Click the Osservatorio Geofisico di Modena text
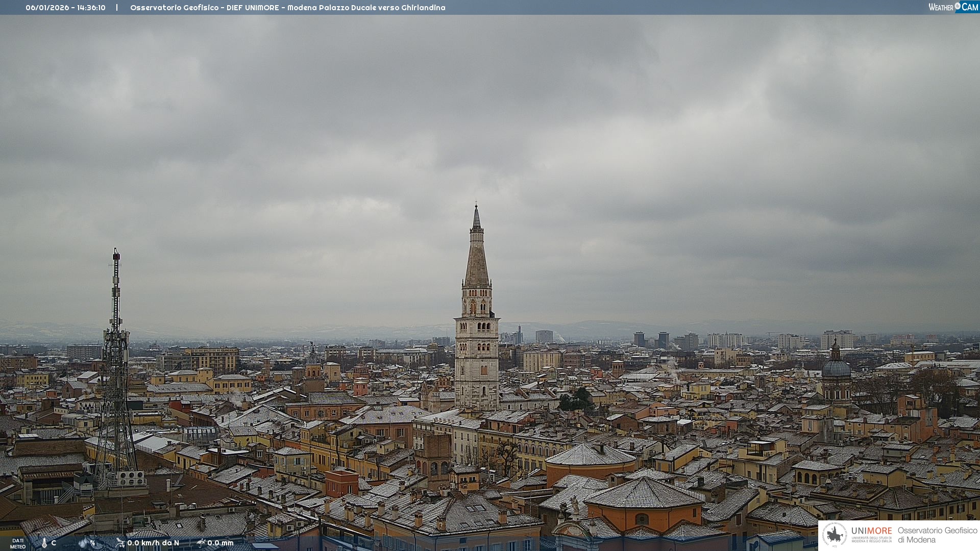Screen dimensions: 980x551 [937, 535]
